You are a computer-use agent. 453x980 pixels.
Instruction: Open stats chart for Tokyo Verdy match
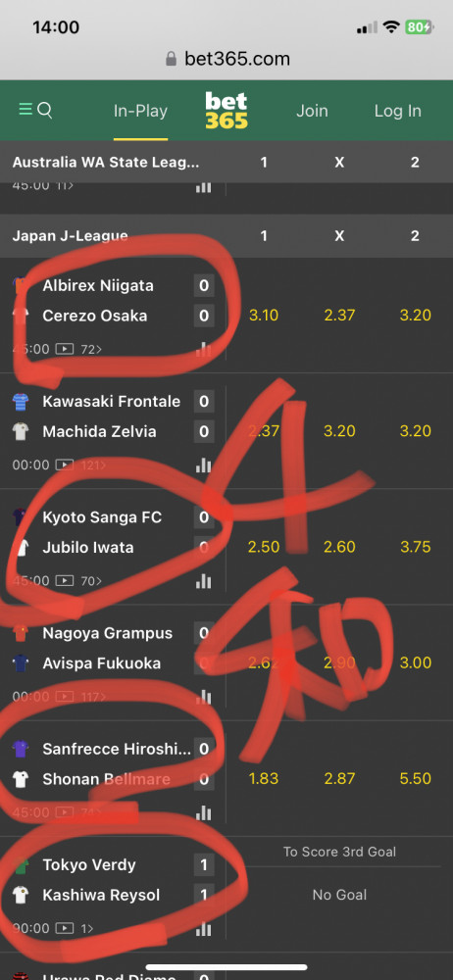point(203,929)
